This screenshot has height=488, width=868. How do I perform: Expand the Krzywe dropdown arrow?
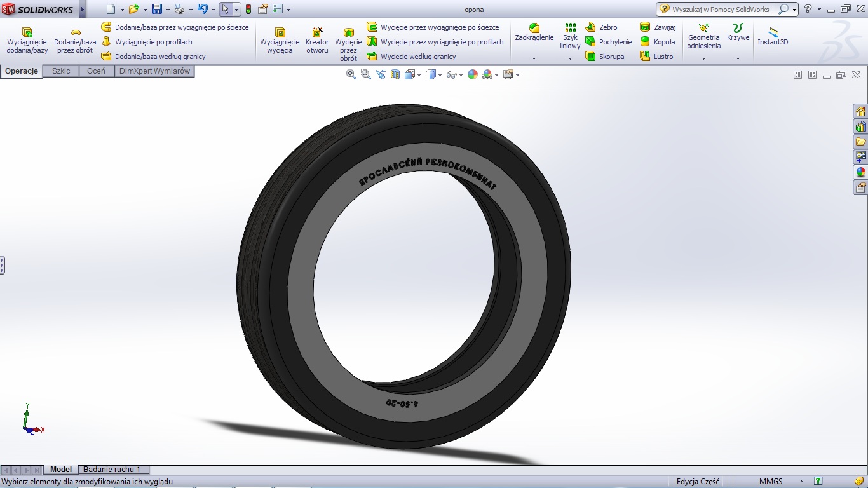point(738,58)
